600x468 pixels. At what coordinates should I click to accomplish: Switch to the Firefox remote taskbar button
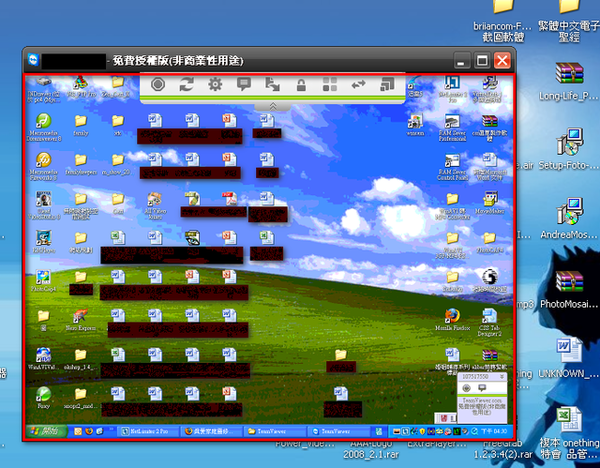(x=211, y=431)
